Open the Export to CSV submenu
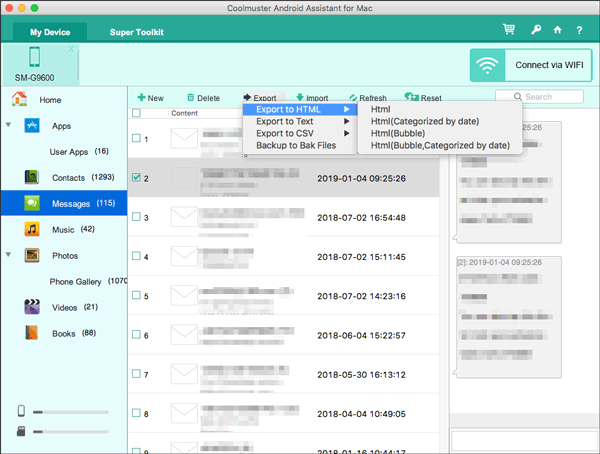This screenshot has width=600, height=454. (300, 133)
